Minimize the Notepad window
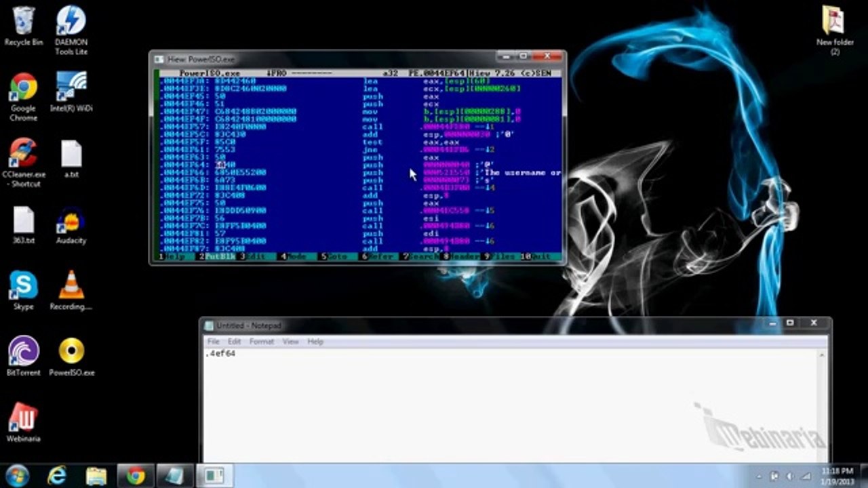Screen dimensions: 868x488 (x=773, y=323)
